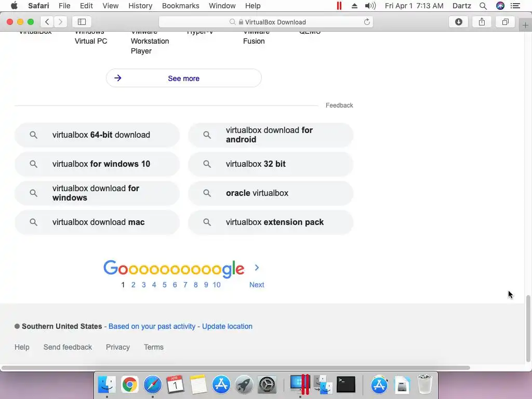Go forward with Safari's forward arrow
532x399 pixels.
pos(60,22)
